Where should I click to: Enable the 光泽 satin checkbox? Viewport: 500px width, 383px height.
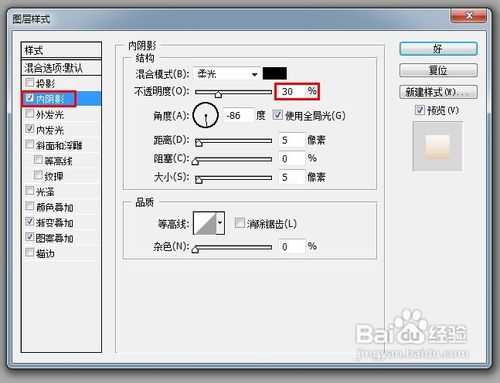30,191
